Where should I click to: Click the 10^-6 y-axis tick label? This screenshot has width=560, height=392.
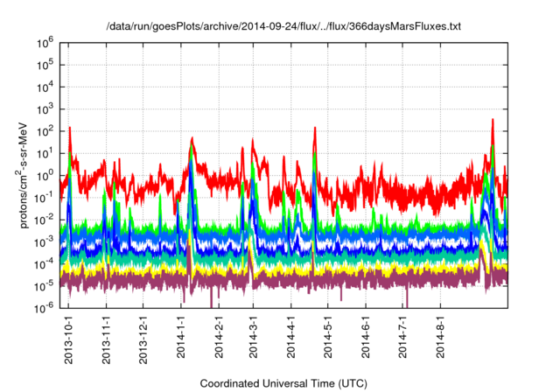[45, 308]
